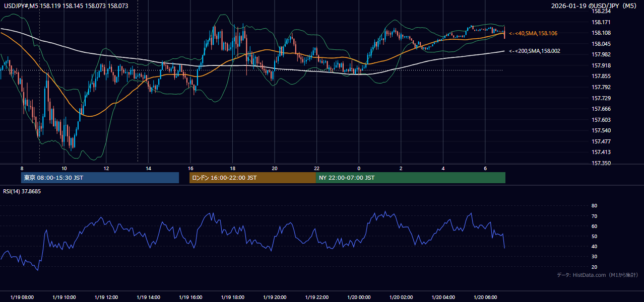644x302 pixels.
Task: Click time label 1/19 20:00
Action: tap(275, 297)
